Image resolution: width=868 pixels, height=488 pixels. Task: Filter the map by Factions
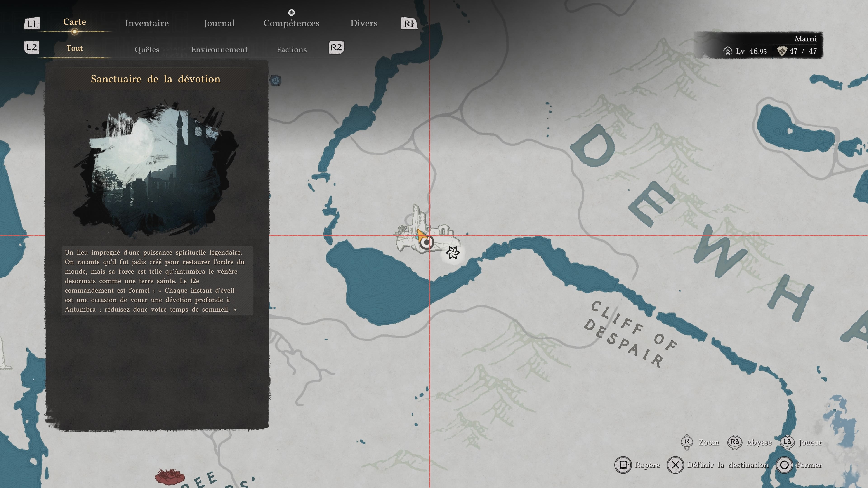[x=292, y=49]
